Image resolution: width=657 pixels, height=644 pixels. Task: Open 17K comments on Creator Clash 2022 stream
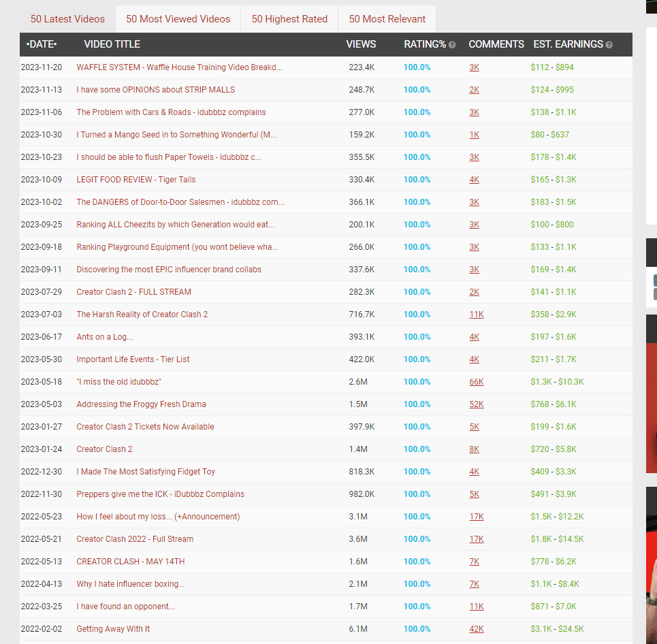coord(477,539)
